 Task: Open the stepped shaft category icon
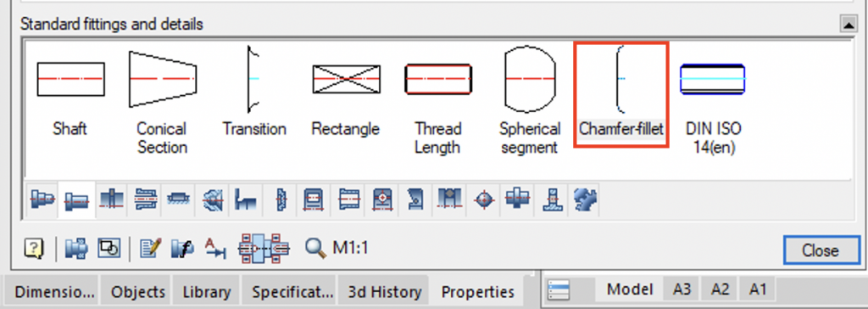point(42,199)
